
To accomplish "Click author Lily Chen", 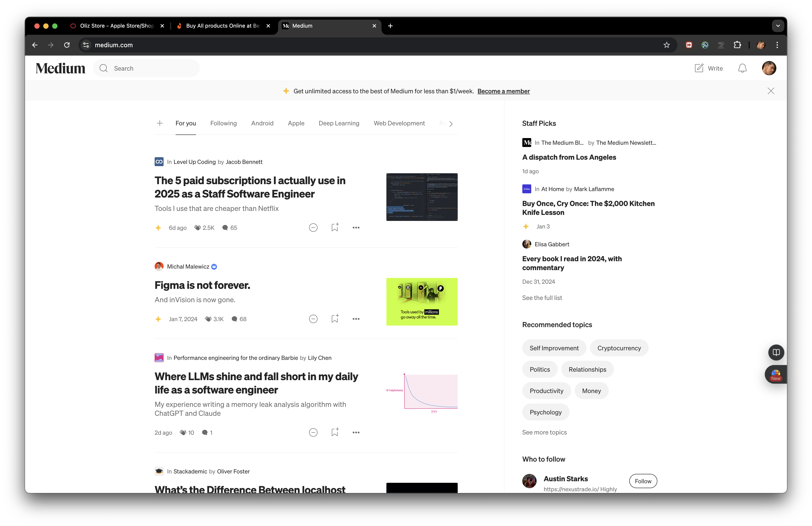I will coord(320,358).
